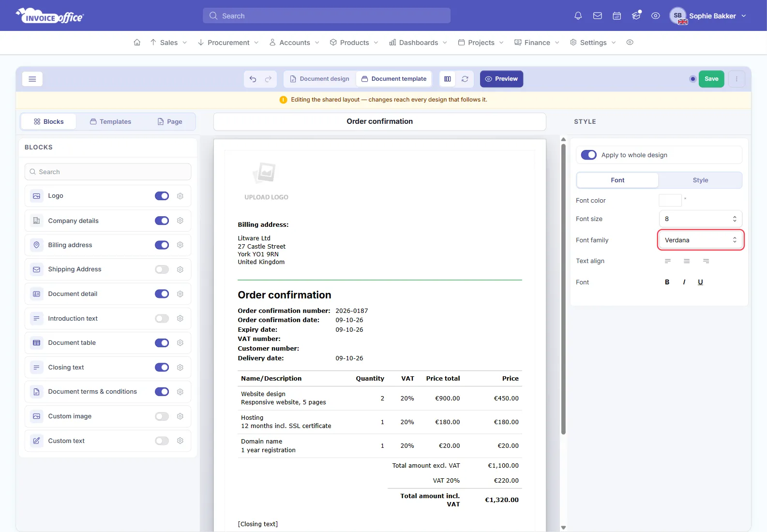The width and height of the screenshot is (767, 532).
Task: Click the Preview button
Action: pos(501,79)
